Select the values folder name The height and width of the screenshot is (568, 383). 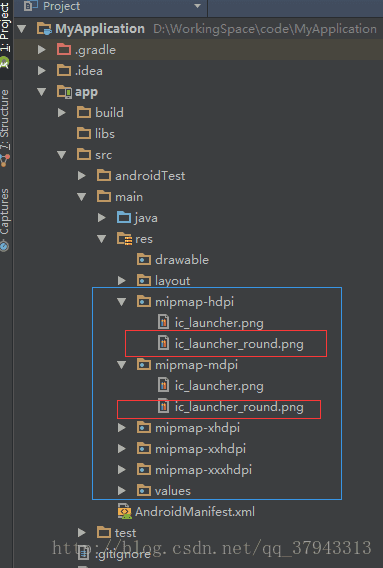click(173, 491)
